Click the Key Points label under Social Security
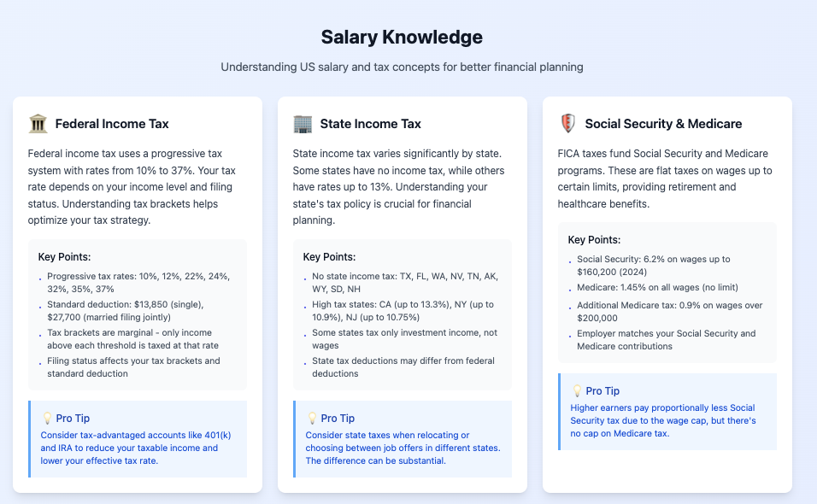This screenshot has width=817, height=504. pos(594,240)
